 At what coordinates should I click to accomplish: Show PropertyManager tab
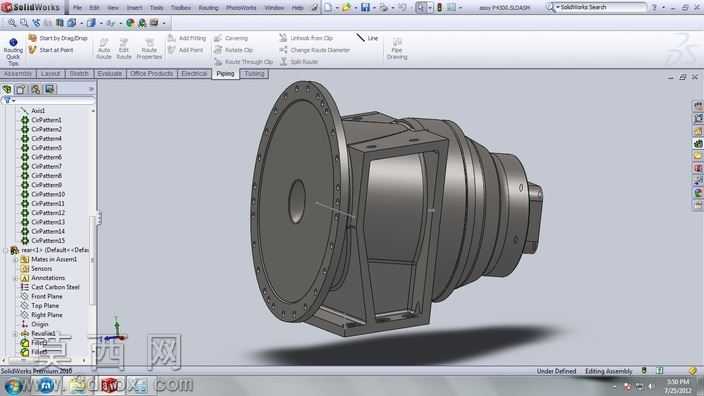coord(21,89)
